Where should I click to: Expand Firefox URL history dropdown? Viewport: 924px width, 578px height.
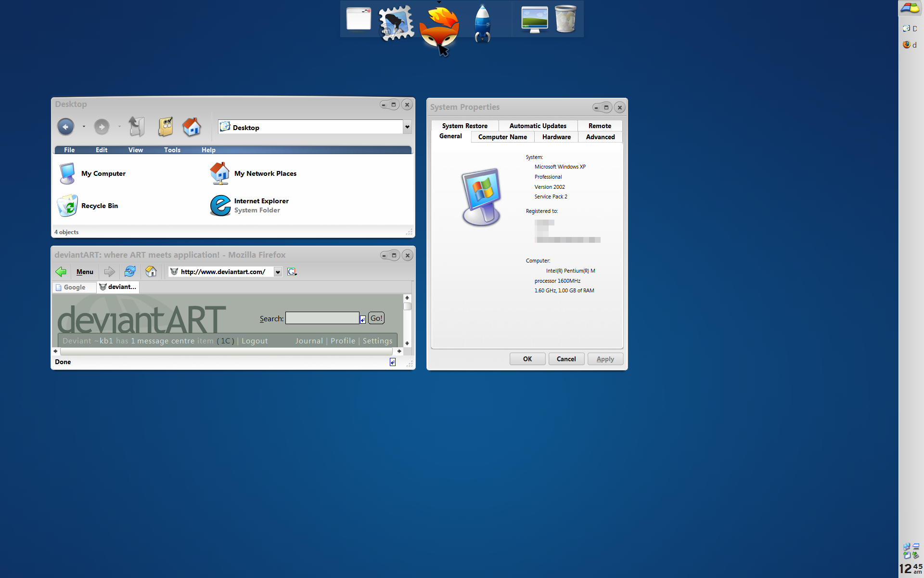[278, 272]
